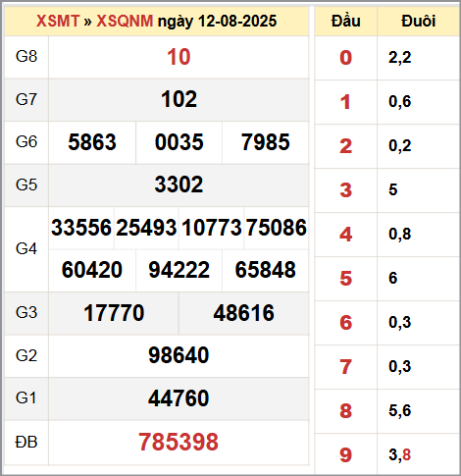The width and height of the screenshot is (461, 476).
Task: Click G4 result 75086
Action: (277, 228)
